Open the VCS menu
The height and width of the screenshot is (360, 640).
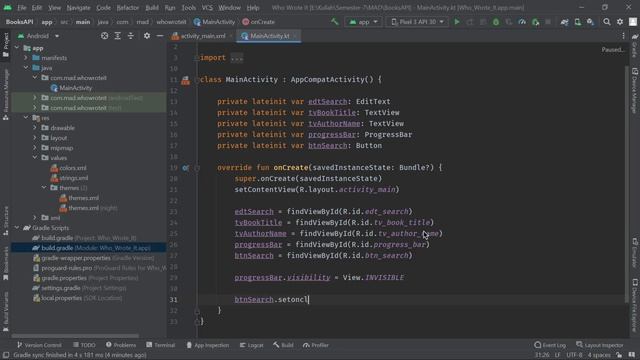pos(207,7)
